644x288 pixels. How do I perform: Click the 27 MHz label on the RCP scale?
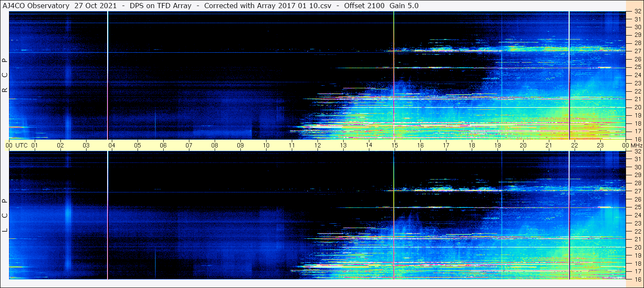point(637,51)
